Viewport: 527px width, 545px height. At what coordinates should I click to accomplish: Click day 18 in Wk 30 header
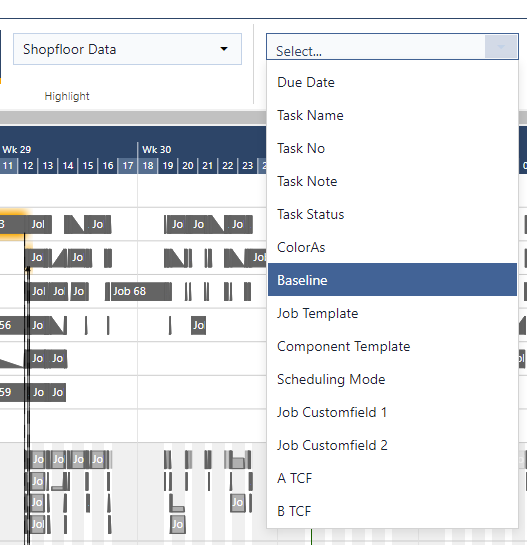[x=148, y=165]
